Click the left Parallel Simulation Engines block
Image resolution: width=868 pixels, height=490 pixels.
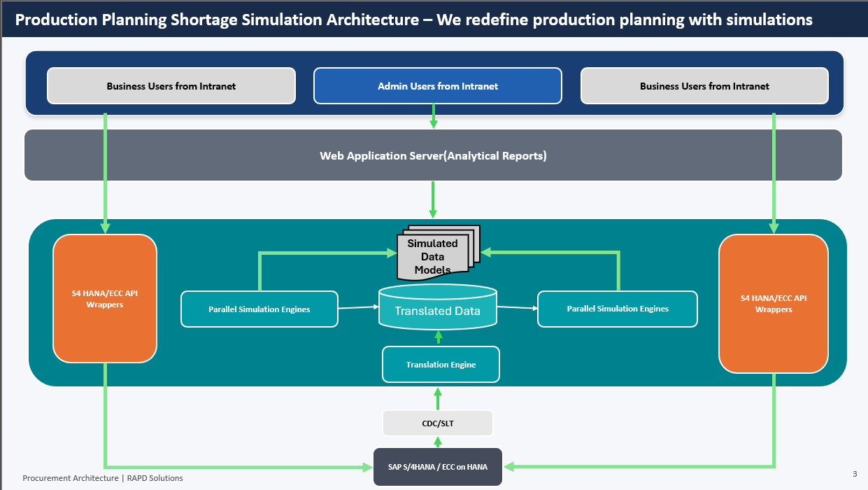259,309
